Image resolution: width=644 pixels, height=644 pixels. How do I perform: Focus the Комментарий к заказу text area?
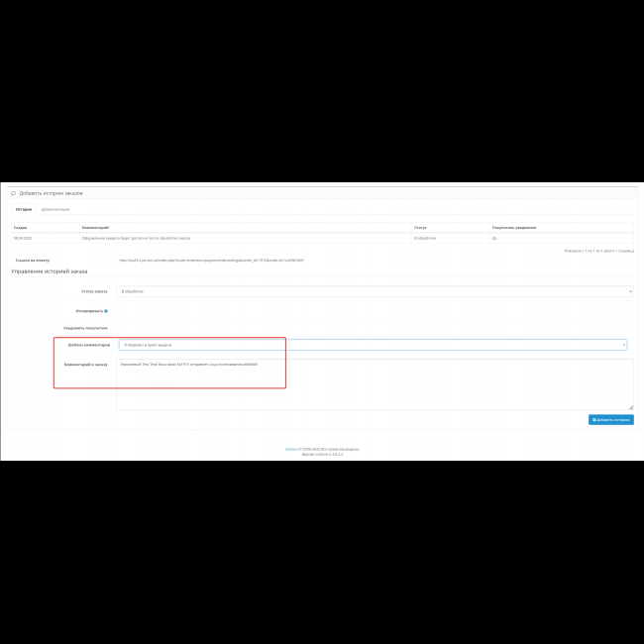375,384
